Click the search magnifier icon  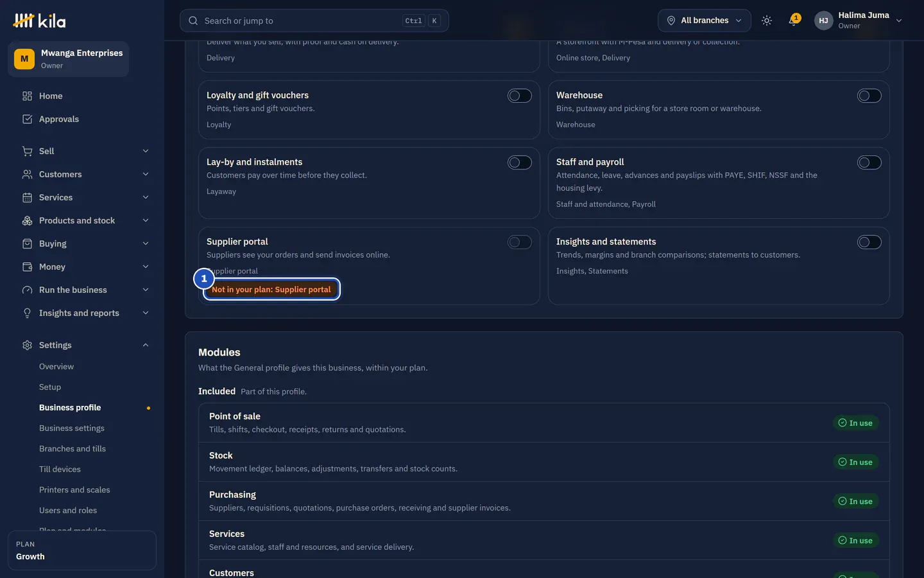[x=193, y=21]
